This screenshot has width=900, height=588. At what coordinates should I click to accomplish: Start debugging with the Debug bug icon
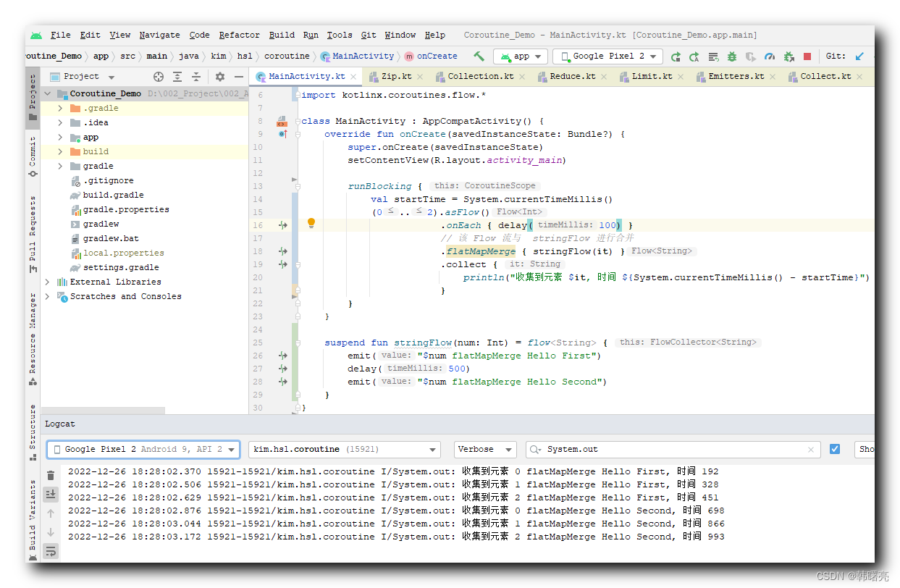(731, 56)
